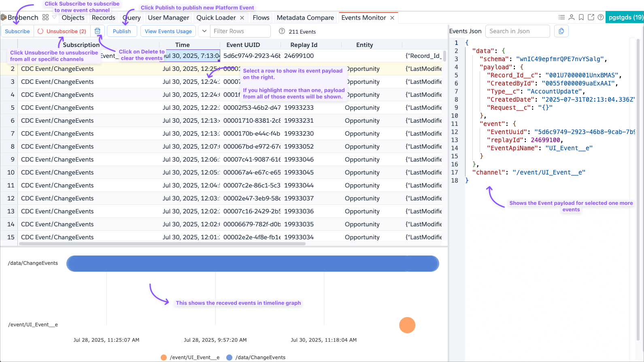
Task: Open the list view icon in the top bar
Action: [561, 17]
